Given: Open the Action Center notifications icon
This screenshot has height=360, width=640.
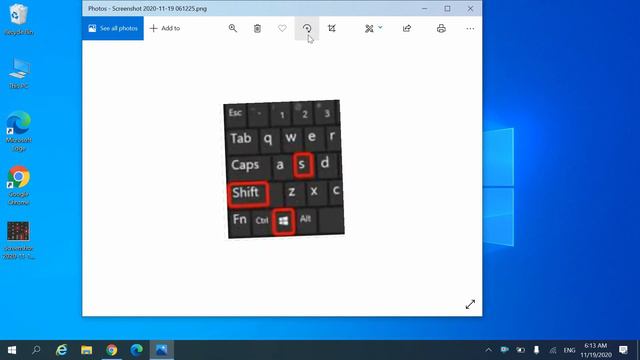Looking at the screenshot, I should pyautogui.click(x=623, y=350).
